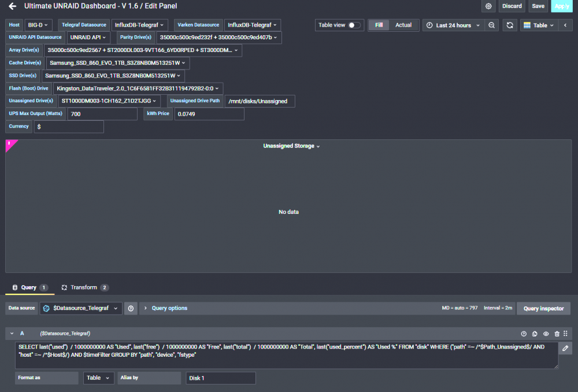The image size is (578, 392).
Task: Collapse query row A
Action: (12, 334)
